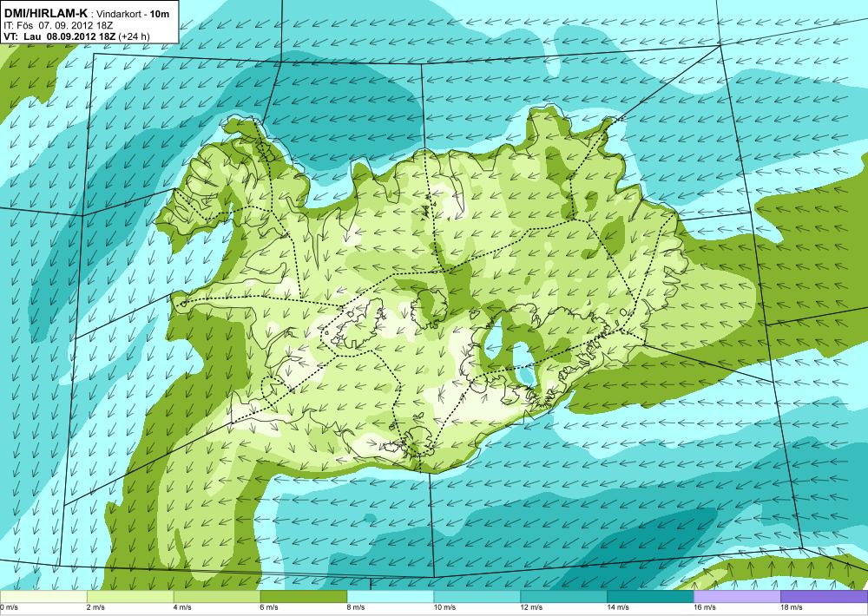Click the dark teal 14–16 m/s legend swatch
This screenshot has width=868, height=616.
pos(650,597)
